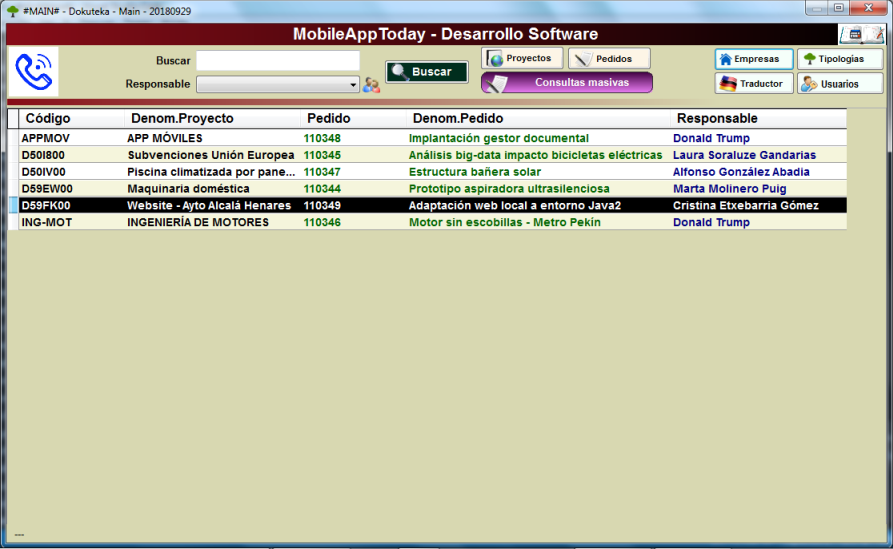Viewport: 893px width, 549px height.
Task: Click INGENIERÍA DE MOTORES project name
Action: [x=198, y=222]
